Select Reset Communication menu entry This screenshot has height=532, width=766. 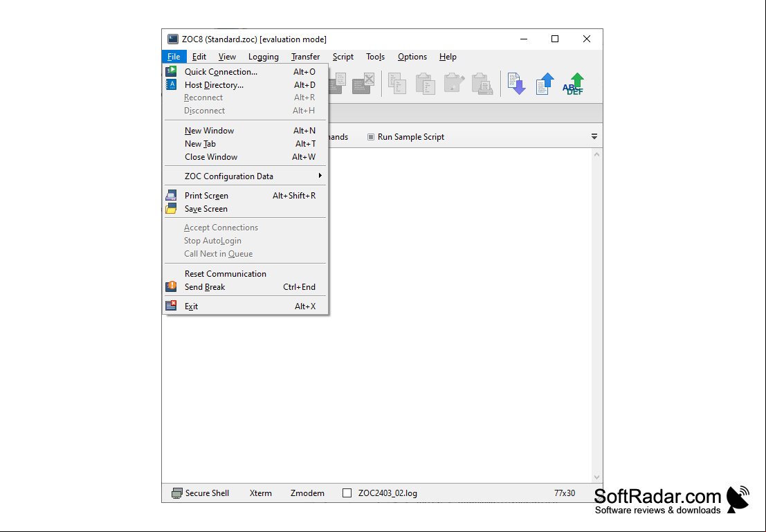coord(245,273)
